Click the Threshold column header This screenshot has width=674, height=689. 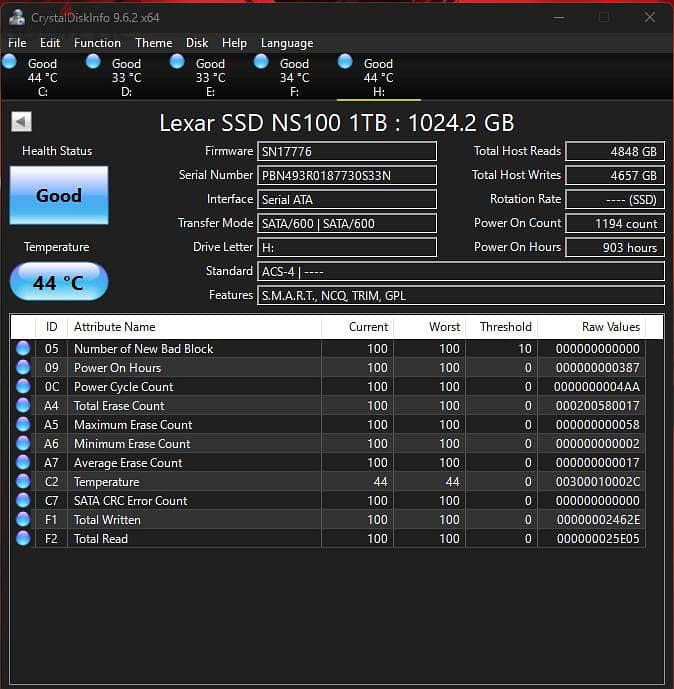tap(502, 327)
